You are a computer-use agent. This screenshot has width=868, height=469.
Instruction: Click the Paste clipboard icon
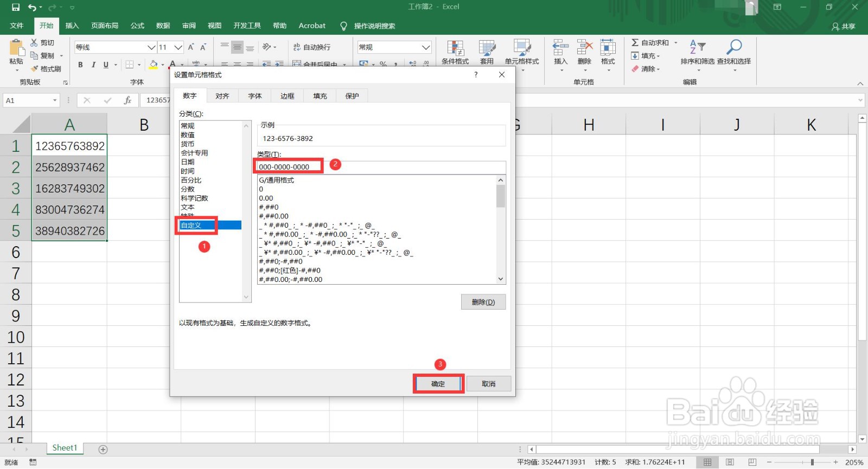pyautogui.click(x=16, y=48)
